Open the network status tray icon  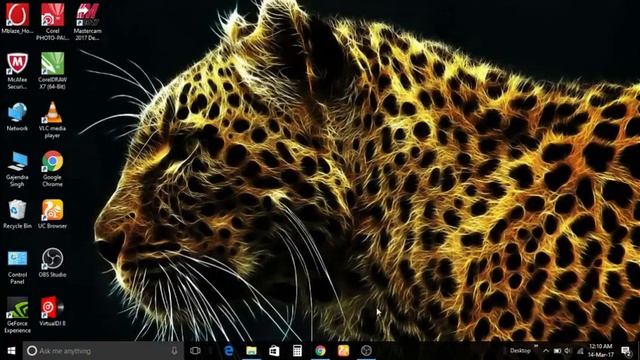pos(580,351)
